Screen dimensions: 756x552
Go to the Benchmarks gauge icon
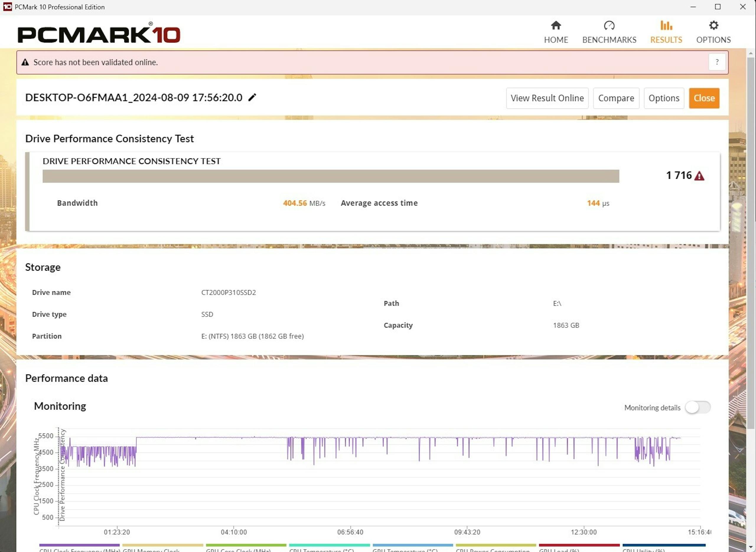point(609,25)
